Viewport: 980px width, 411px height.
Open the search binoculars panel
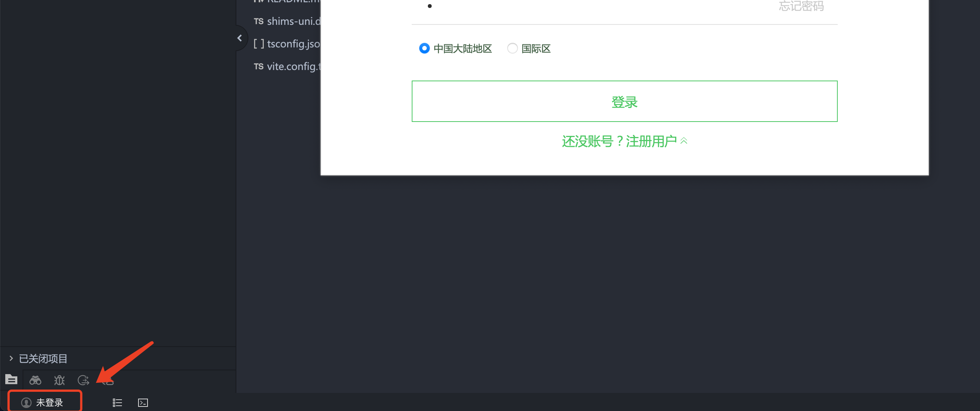(x=35, y=380)
